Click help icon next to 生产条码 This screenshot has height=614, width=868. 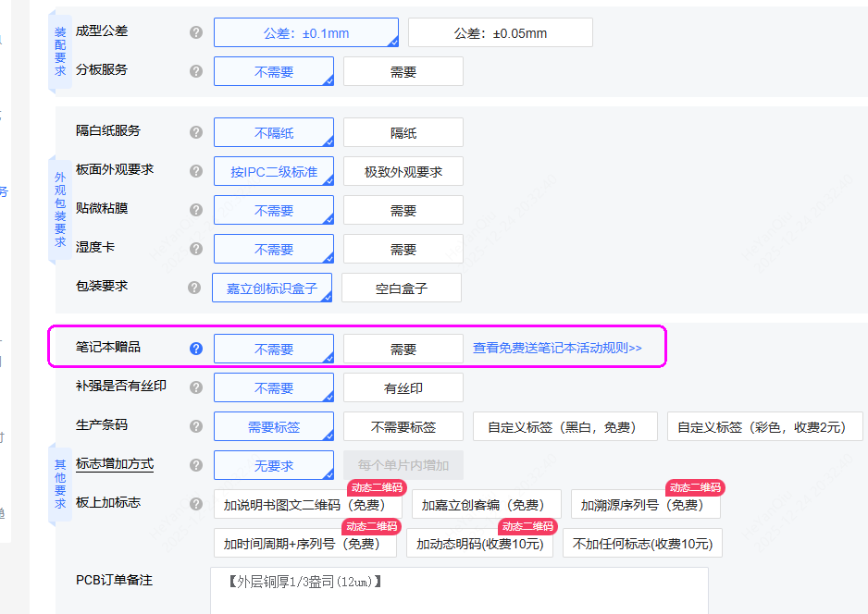196,426
